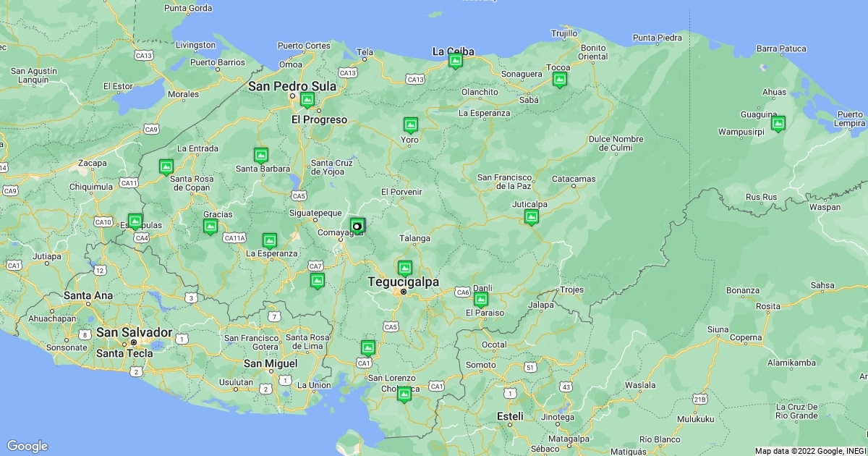Click the marker near Wampusirpi
The height and width of the screenshot is (456, 868).
point(779,124)
